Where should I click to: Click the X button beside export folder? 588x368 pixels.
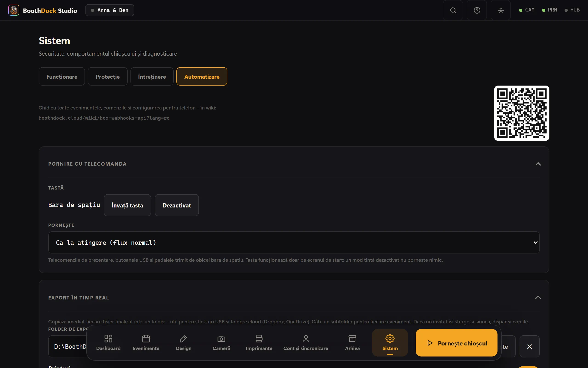coord(529,346)
